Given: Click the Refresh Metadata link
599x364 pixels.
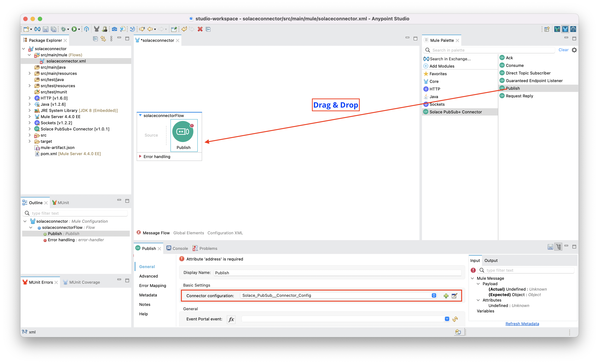Looking at the screenshot, I should 522,323.
